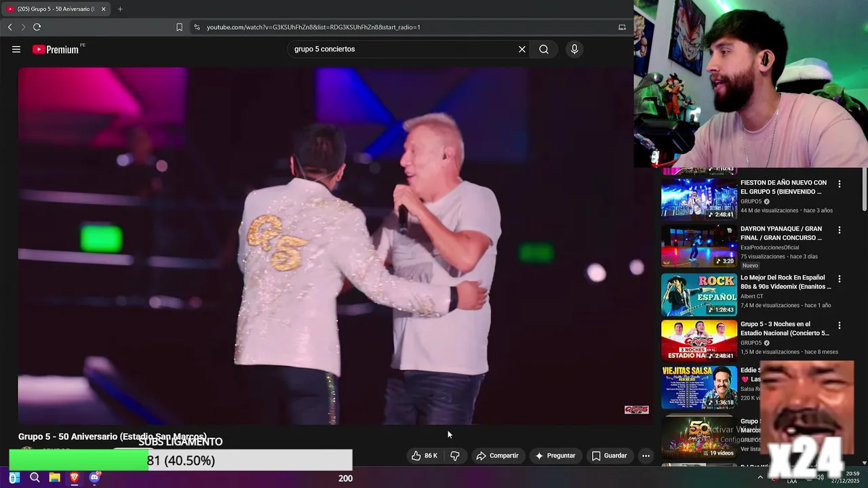Click the sidebar scrollbar
Screen dimensions: 868x488
pos(865,189)
